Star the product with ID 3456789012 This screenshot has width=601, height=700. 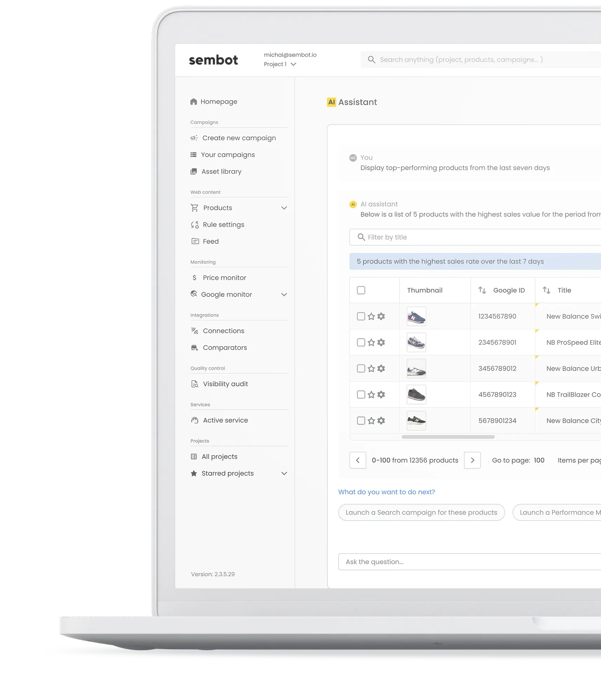(x=371, y=369)
